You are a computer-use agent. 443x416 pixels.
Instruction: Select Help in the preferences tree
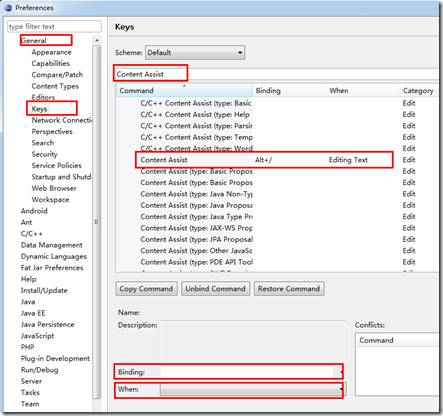[28, 279]
